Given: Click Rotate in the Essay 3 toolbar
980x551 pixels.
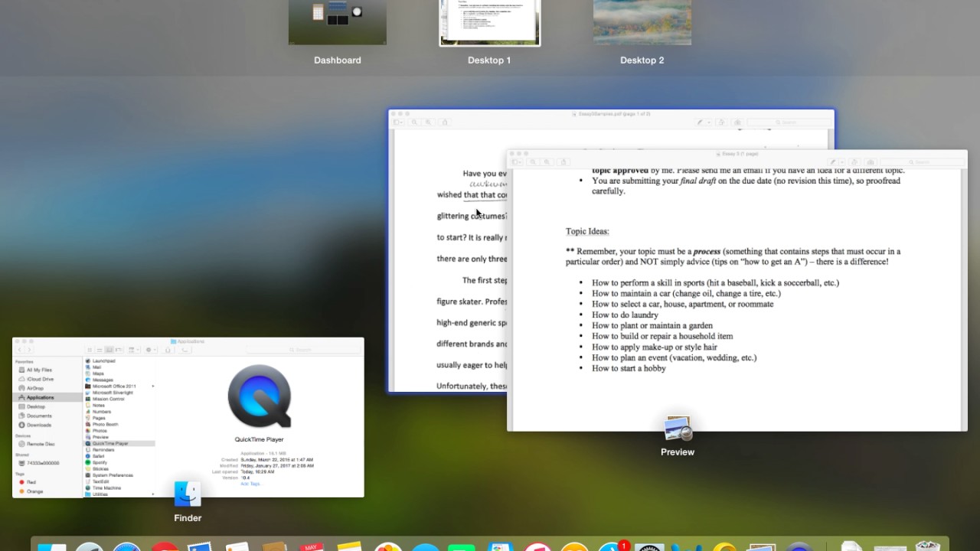Looking at the screenshot, I should click(x=854, y=162).
